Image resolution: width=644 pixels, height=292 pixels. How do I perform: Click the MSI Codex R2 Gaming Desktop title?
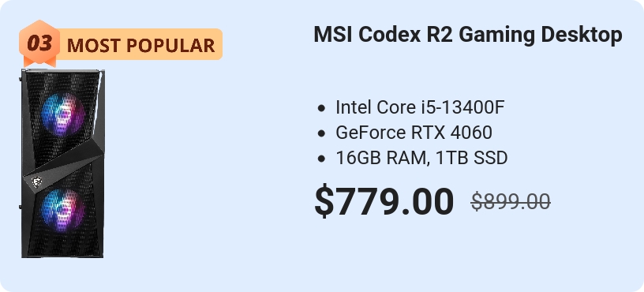tap(468, 35)
